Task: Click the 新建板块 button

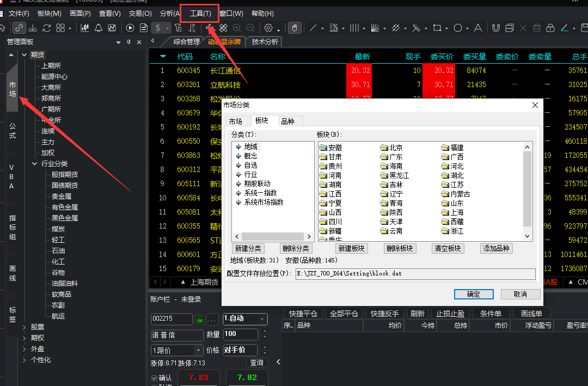Action: pos(351,248)
